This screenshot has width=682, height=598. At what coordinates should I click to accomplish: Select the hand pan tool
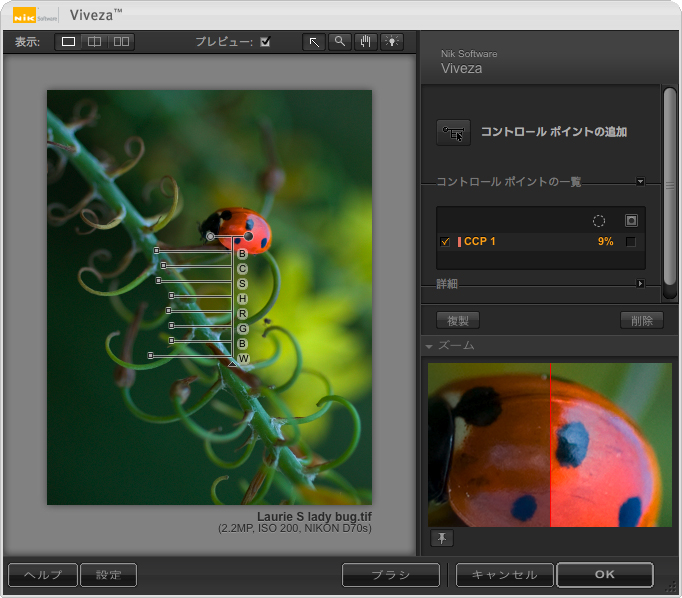[366, 42]
